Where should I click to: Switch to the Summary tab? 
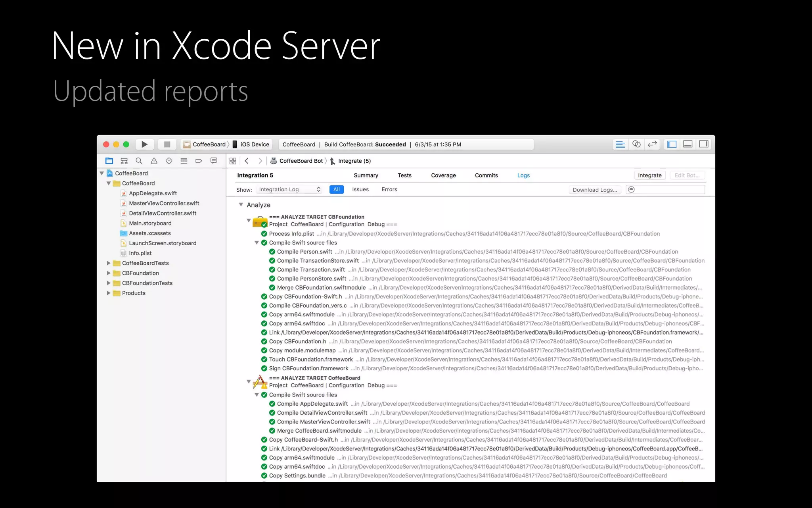(366, 175)
